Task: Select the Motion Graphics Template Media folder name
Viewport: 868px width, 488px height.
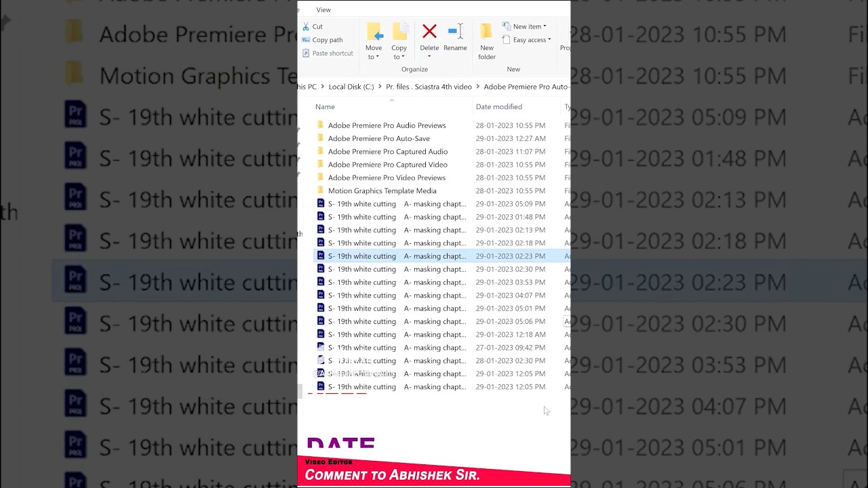Action: (382, 190)
